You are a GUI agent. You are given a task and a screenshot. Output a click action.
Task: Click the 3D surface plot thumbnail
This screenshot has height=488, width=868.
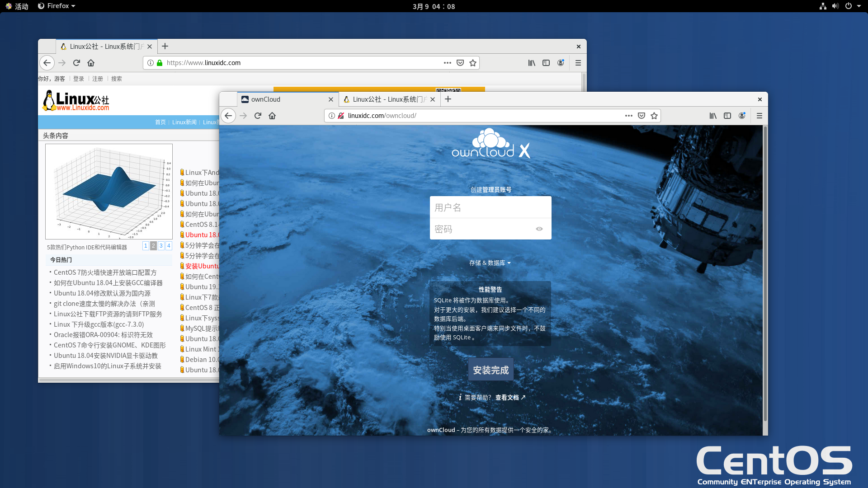point(109,192)
